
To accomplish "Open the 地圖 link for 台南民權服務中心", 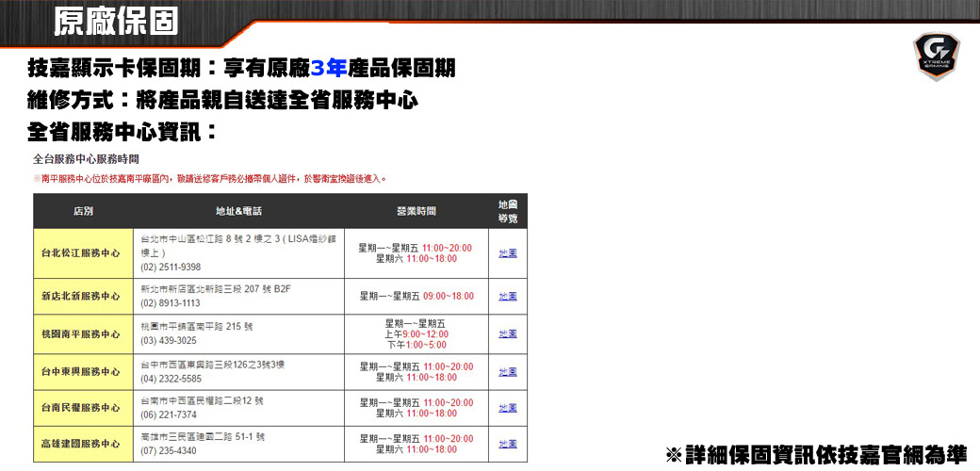I will tap(508, 408).
